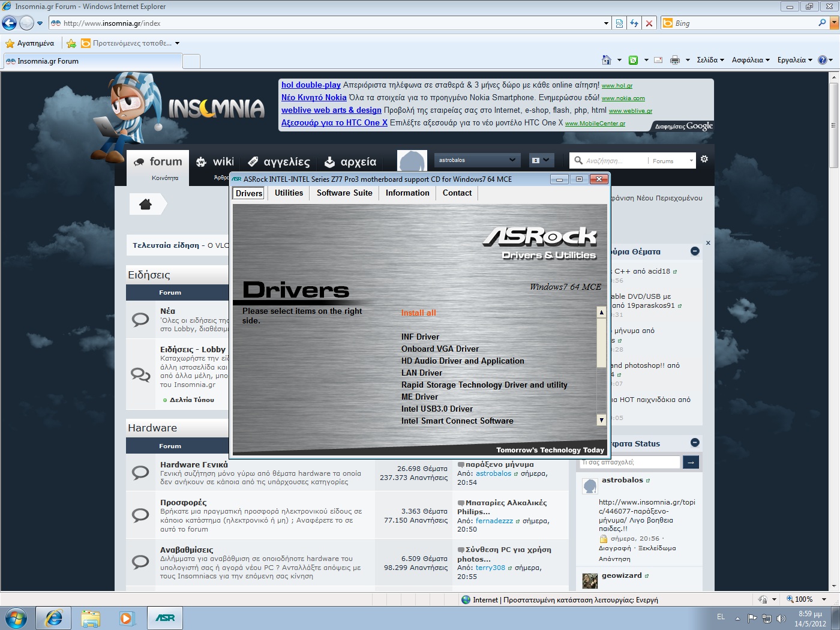Select 'LAN Driver' in the ASRock list
The height and width of the screenshot is (630, 840).
tap(422, 373)
